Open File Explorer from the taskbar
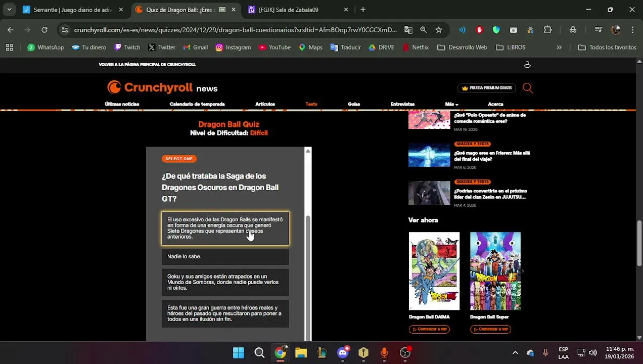Image resolution: width=643 pixels, height=364 pixels. 301,352
